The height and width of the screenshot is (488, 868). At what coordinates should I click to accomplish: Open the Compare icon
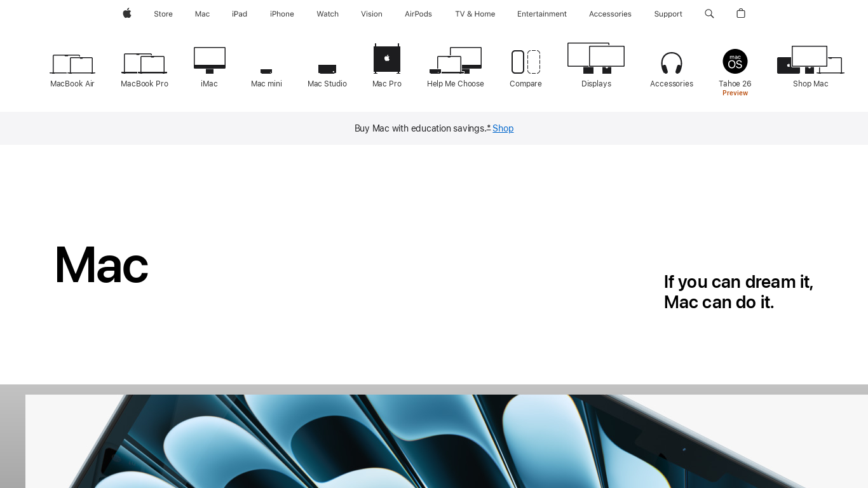click(x=526, y=62)
